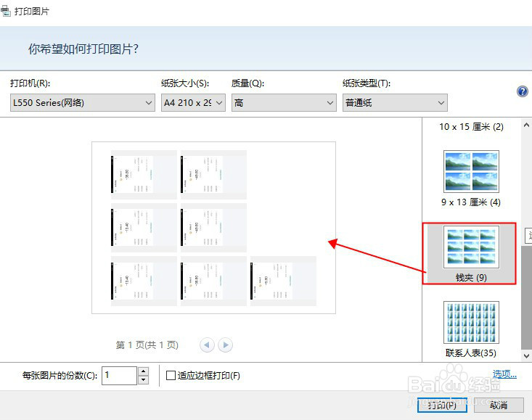Go to the next preview page
Image resolution: width=532 pixels, height=420 pixels.
(x=225, y=345)
